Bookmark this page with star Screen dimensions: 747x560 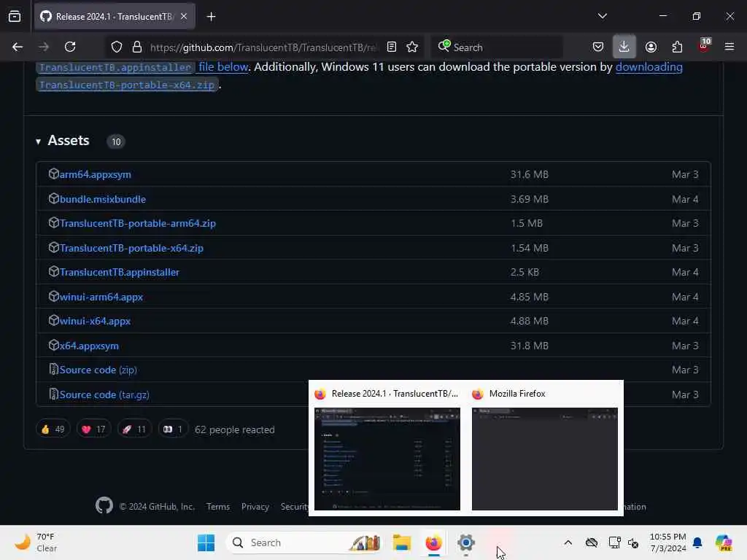click(x=412, y=47)
